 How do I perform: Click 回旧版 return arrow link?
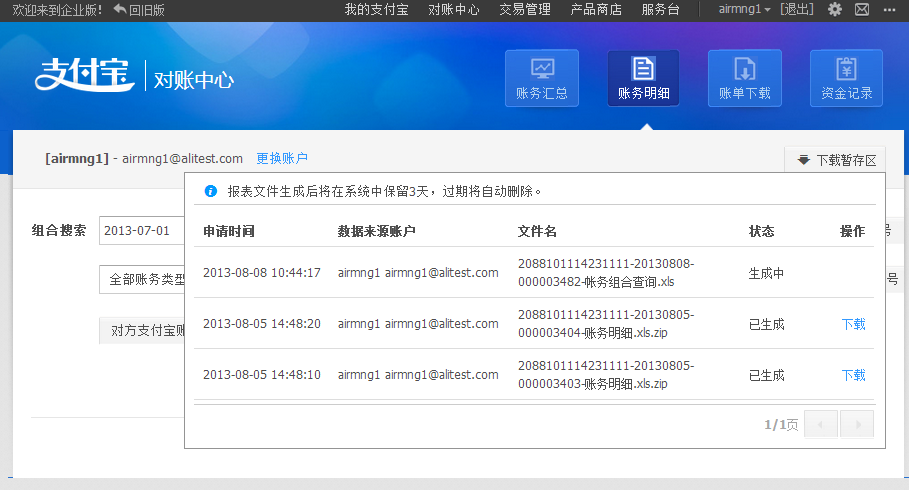[x=139, y=10]
